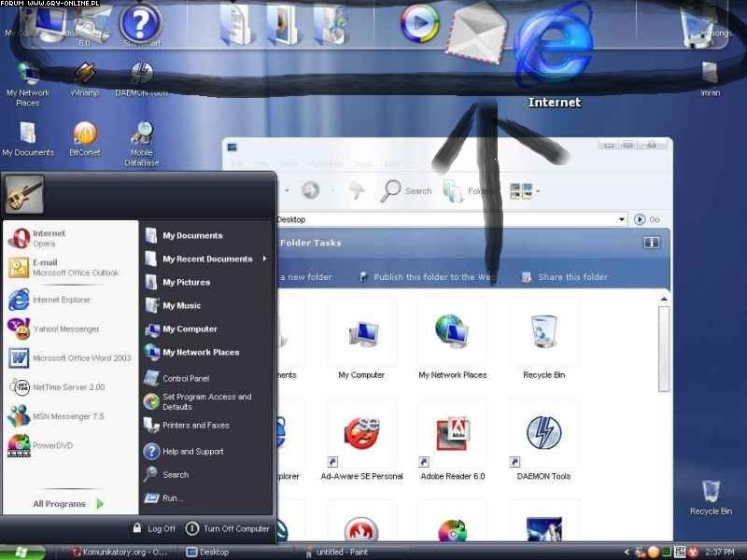Open Adobe Reader 6.0 shortcut

point(453,435)
